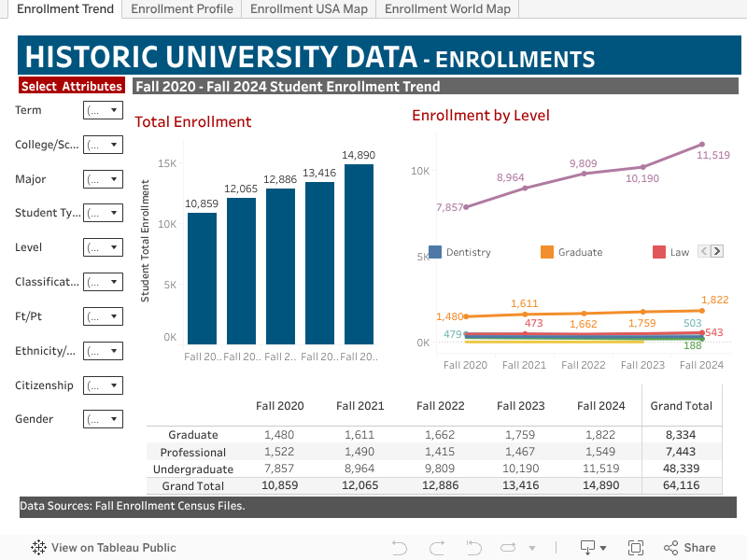The height and width of the screenshot is (560, 747).
Task: Open the Gender filter dropdown
Action: [103, 419]
